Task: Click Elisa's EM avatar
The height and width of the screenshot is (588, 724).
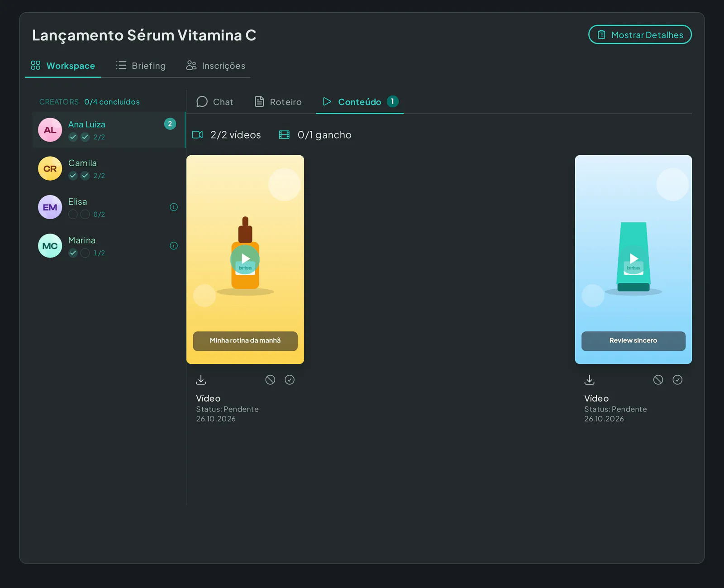Action: pos(50,207)
